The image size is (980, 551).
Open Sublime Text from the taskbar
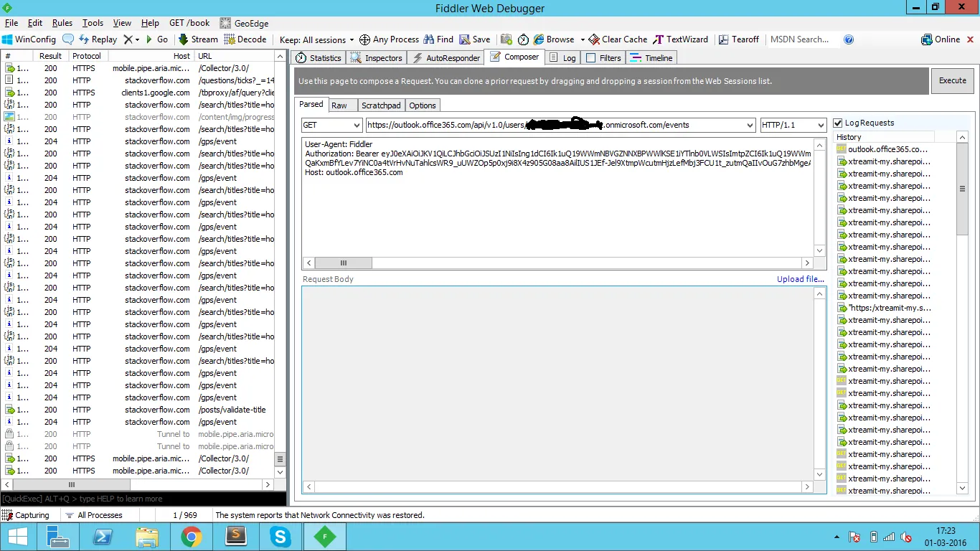pos(235,537)
